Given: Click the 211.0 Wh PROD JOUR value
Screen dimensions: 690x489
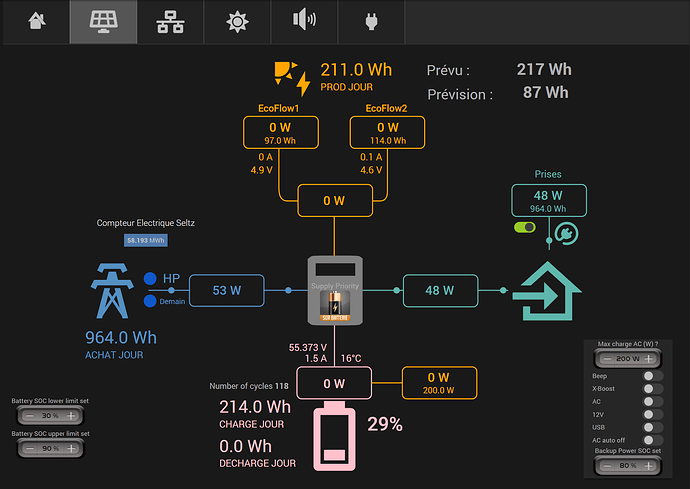Looking at the screenshot, I should click(x=356, y=70).
